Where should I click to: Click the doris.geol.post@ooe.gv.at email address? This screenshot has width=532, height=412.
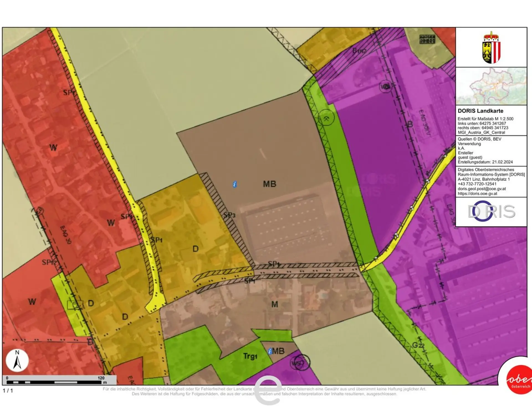[x=482, y=189]
